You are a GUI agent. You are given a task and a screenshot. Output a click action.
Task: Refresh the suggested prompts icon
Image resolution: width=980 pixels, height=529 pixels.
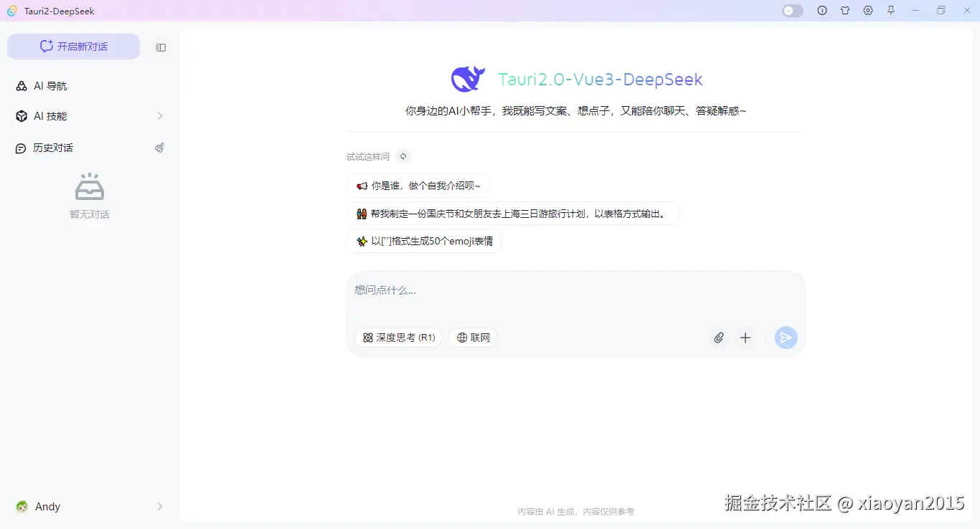[402, 156]
